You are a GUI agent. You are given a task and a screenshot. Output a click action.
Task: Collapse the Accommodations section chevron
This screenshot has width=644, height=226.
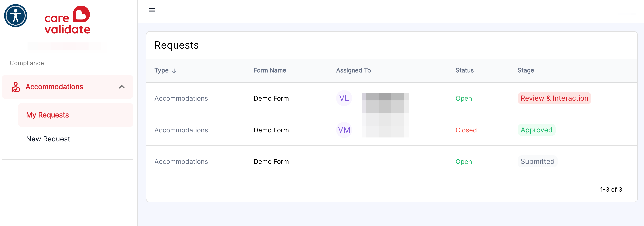pos(122,87)
